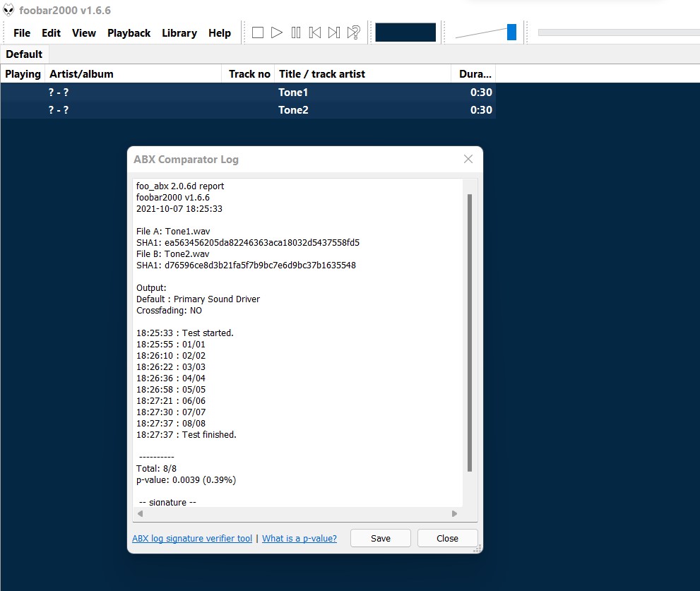Select the Tone1 playlist row
This screenshot has height=591, width=700.
pos(248,92)
